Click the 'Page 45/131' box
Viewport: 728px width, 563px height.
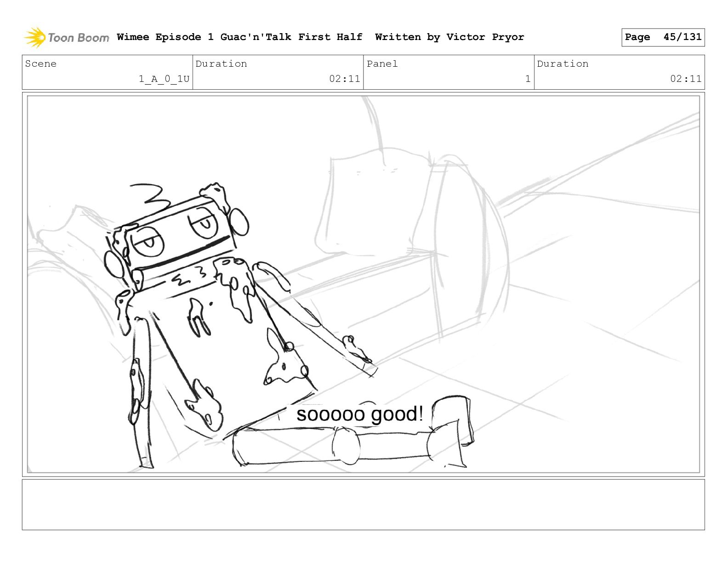(x=663, y=37)
